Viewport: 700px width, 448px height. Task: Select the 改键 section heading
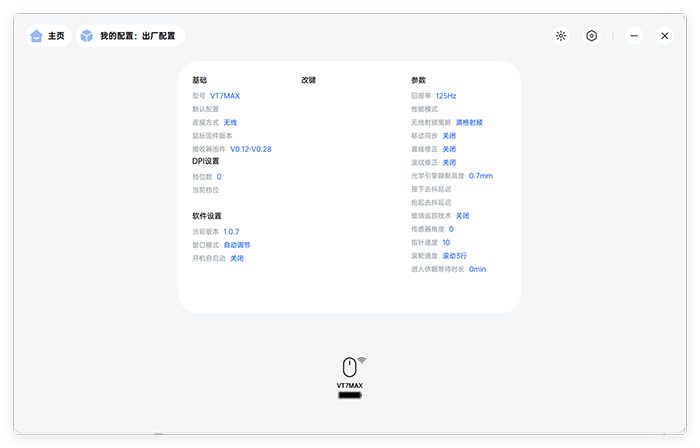pyautogui.click(x=309, y=80)
